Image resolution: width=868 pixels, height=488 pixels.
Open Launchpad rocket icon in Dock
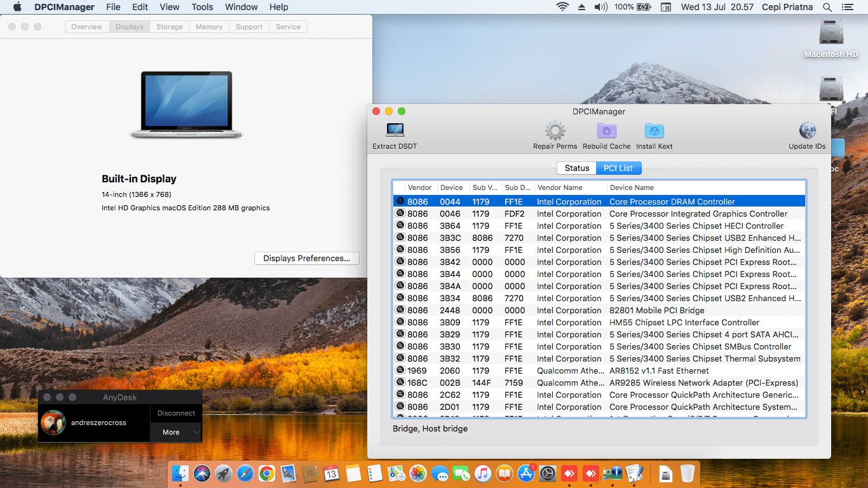(223, 473)
